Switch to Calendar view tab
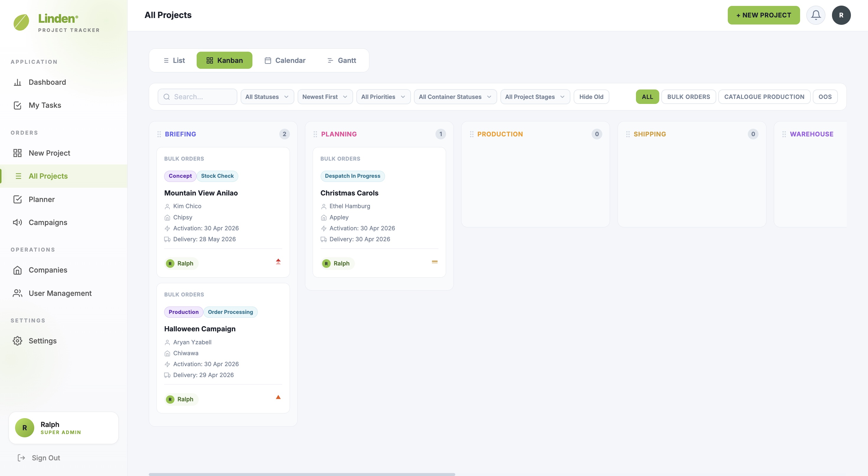868x476 pixels. click(x=285, y=61)
